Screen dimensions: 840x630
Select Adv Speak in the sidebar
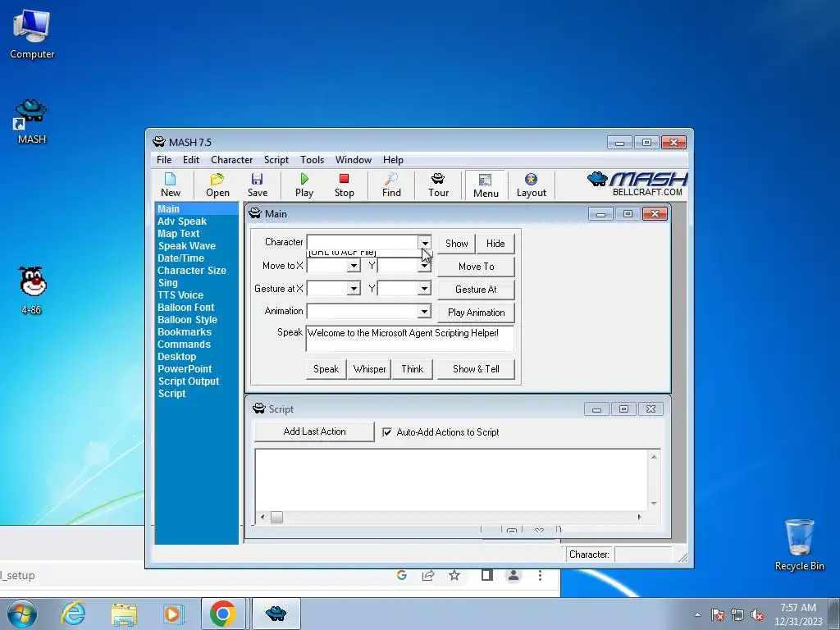tap(182, 221)
